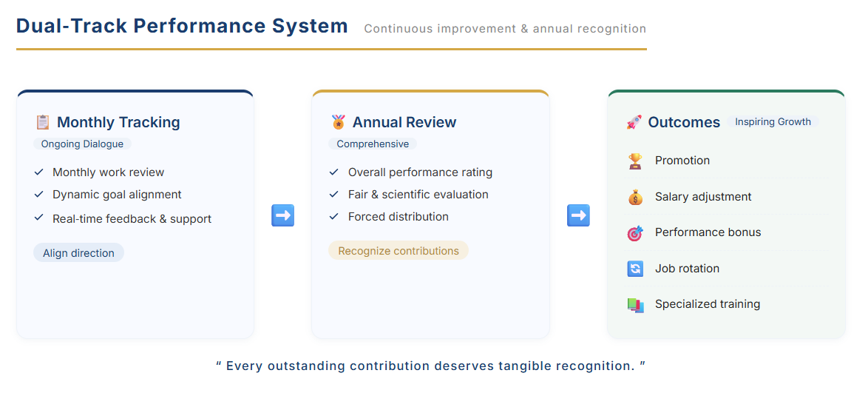
Task: Click the checkmark next to Dynamic goal alignment
Action: pos(38,195)
